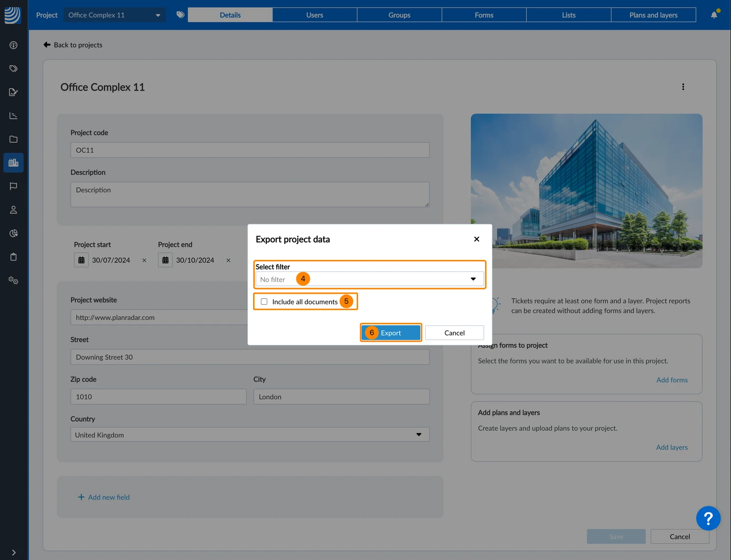The height and width of the screenshot is (560, 731).
Task: Click the Export button in dialog
Action: 391,333
